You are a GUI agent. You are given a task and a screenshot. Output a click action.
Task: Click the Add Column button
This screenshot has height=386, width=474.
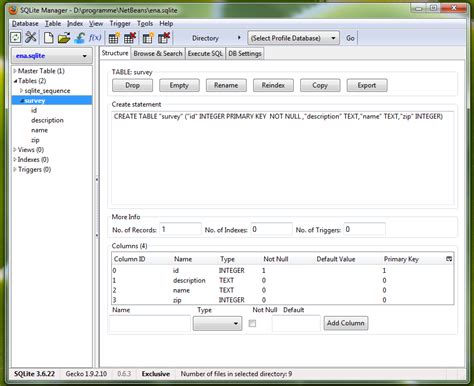(346, 323)
